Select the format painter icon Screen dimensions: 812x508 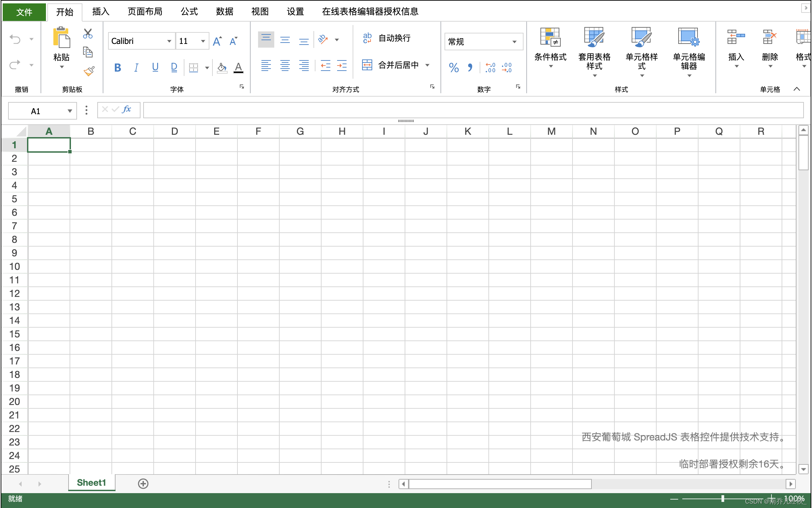[x=88, y=70]
